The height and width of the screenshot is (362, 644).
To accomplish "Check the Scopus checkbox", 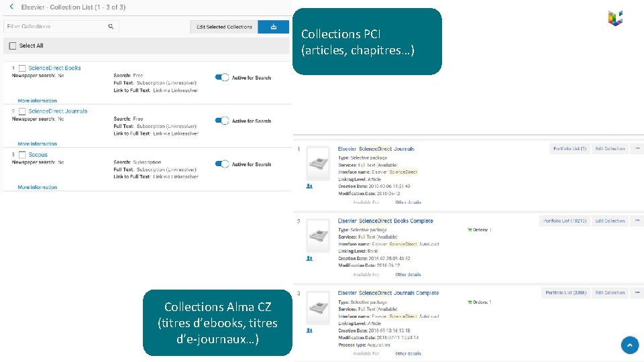I will [x=23, y=155].
